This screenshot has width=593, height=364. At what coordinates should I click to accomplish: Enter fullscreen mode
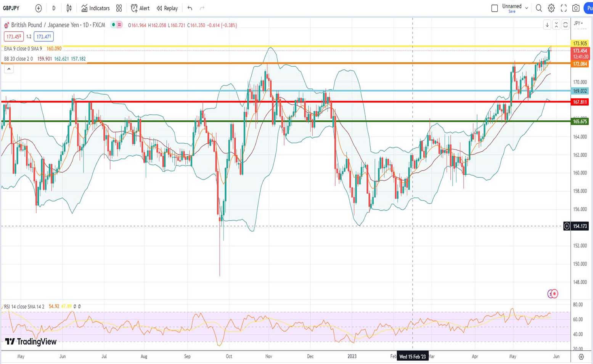click(x=564, y=8)
